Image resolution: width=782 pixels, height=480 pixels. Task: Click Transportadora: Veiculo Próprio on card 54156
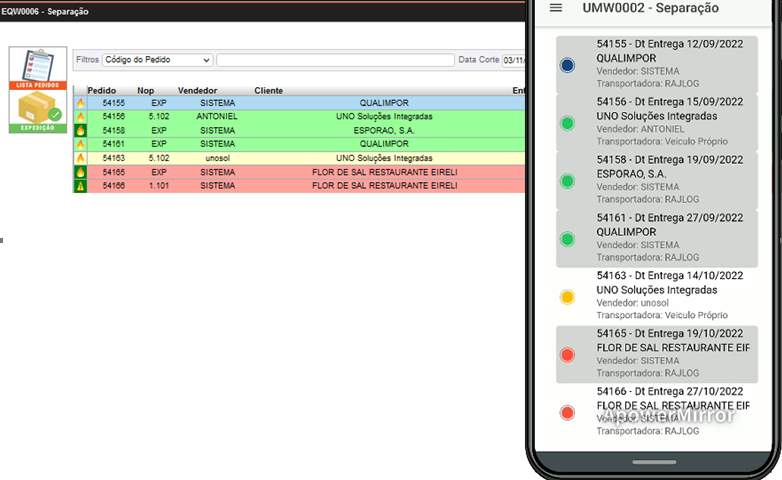tap(662, 142)
